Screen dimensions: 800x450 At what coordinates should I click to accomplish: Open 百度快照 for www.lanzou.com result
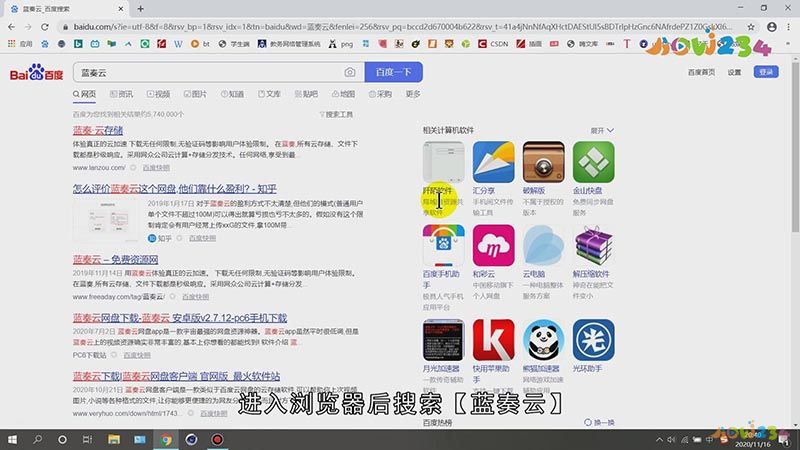(x=156, y=167)
